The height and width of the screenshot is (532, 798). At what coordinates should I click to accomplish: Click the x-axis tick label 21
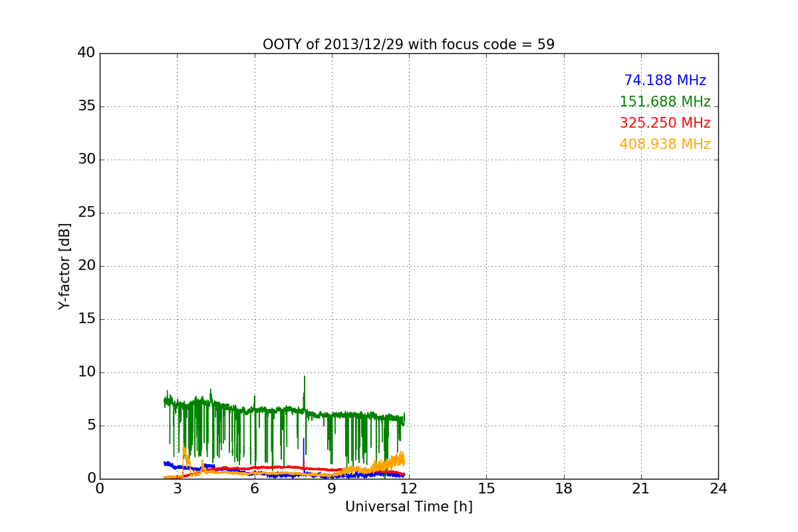pos(641,489)
